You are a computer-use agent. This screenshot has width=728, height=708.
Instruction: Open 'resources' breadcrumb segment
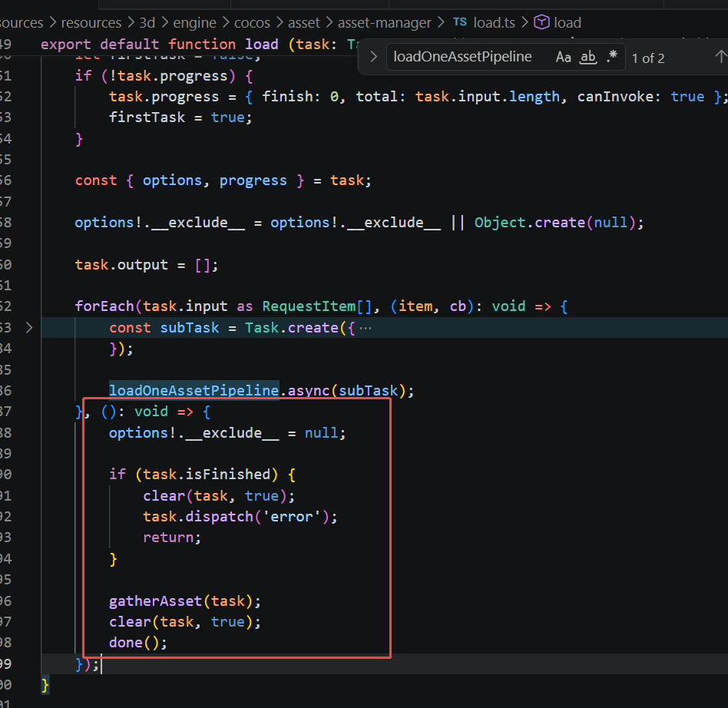(91, 23)
